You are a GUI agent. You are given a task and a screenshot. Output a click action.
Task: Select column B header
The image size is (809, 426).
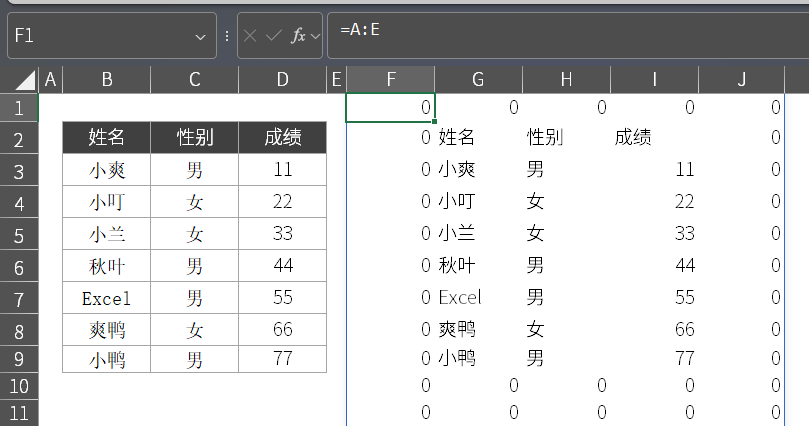pyautogui.click(x=107, y=79)
